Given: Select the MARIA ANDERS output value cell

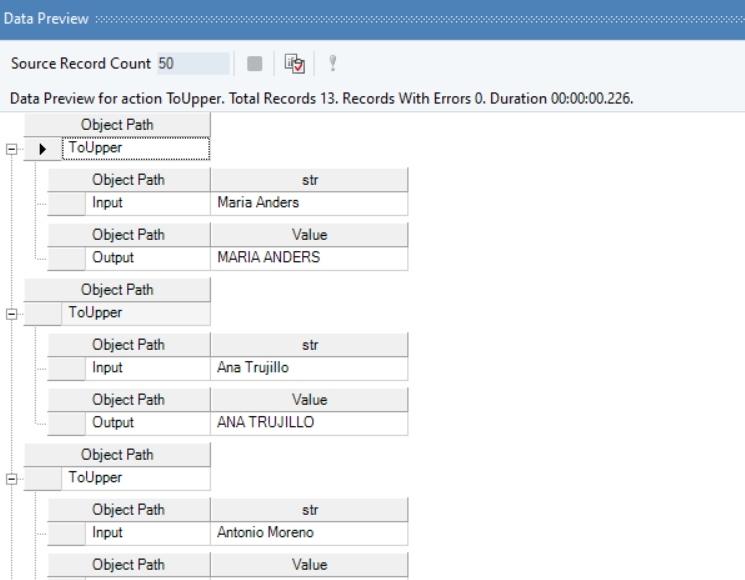Looking at the screenshot, I should [x=309, y=258].
